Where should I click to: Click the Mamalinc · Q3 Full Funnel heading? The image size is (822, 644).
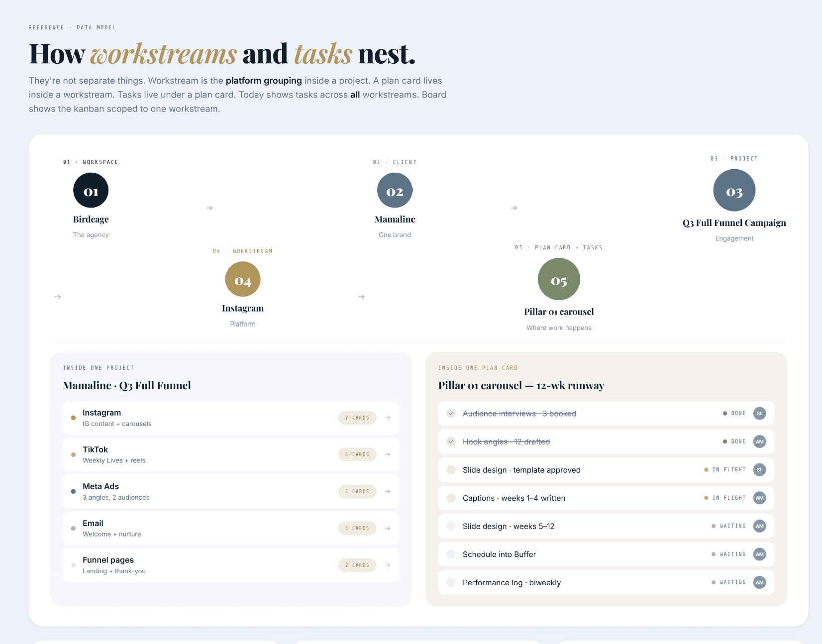coord(127,385)
